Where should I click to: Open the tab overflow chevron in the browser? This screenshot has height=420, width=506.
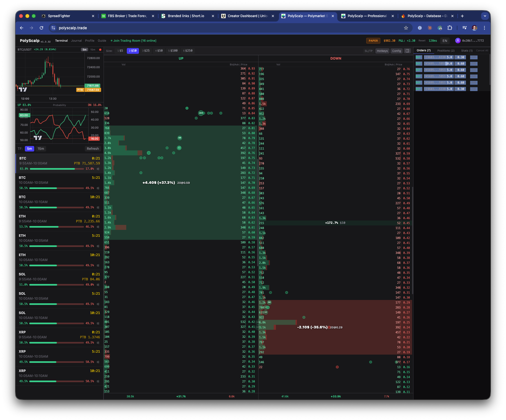pos(485,16)
